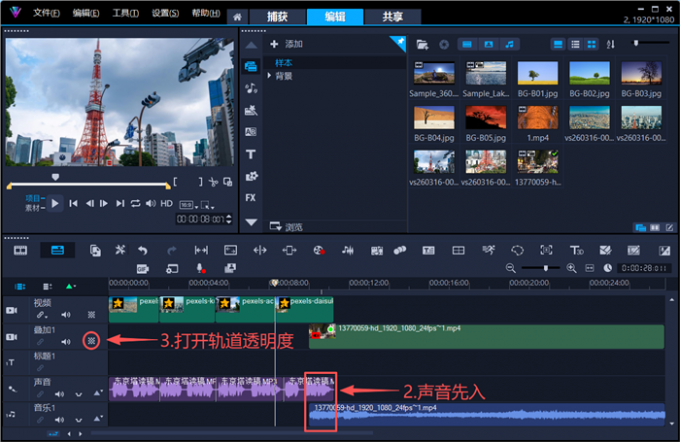This screenshot has height=442, width=680.
Task: Import media files with the folder icon
Action: tap(422, 44)
